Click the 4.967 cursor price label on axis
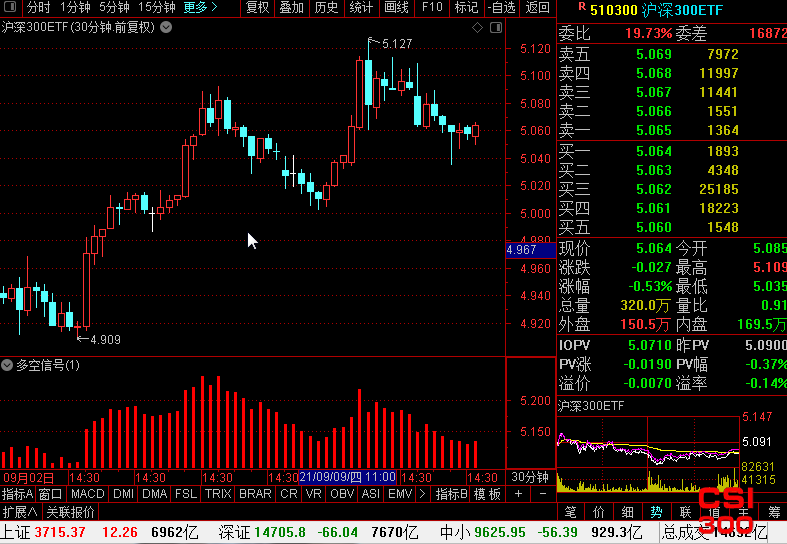Viewport: 787px width, 544px height. [531, 250]
